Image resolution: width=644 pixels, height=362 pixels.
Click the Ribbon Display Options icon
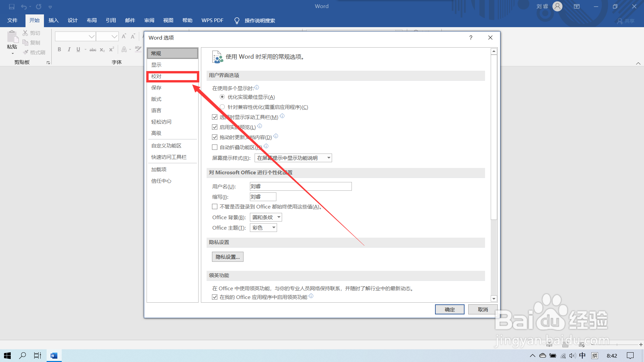tap(577, 6)
